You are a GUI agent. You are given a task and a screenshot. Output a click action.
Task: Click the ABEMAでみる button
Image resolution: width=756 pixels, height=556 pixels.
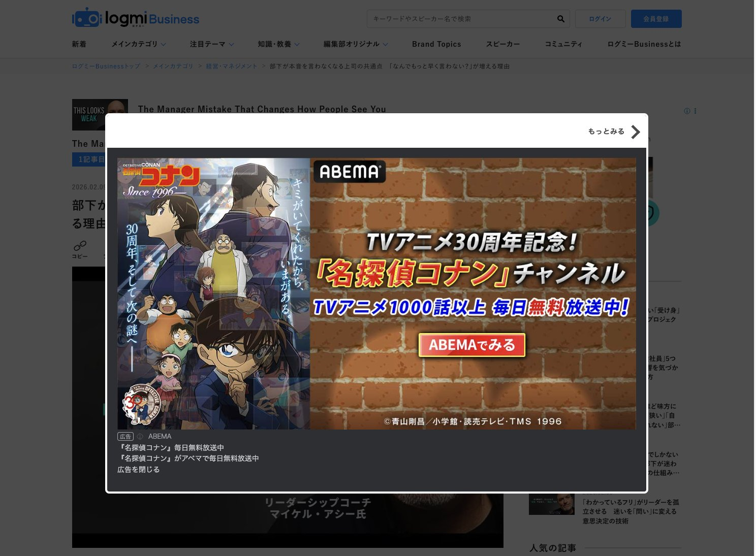[471, 345]
